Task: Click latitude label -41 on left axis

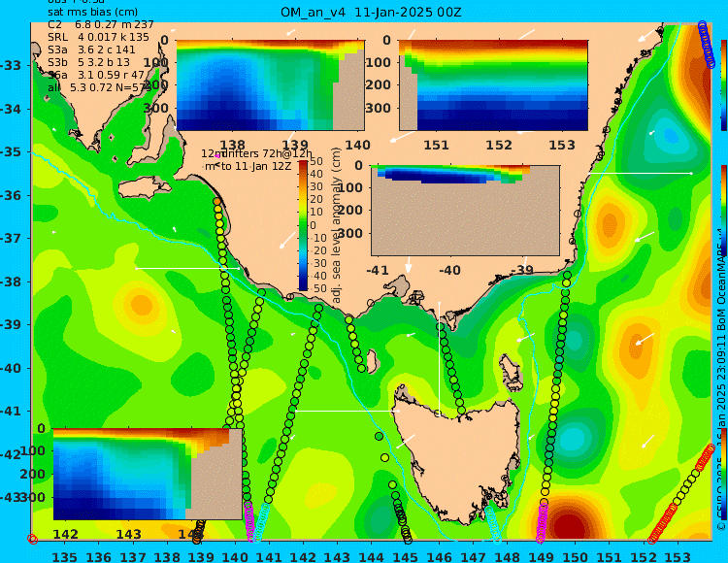Action: pos(11,411)
